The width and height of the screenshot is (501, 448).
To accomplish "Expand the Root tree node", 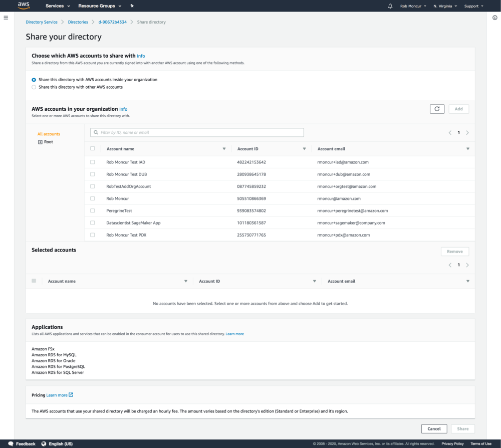I will (x=41, y=142).
